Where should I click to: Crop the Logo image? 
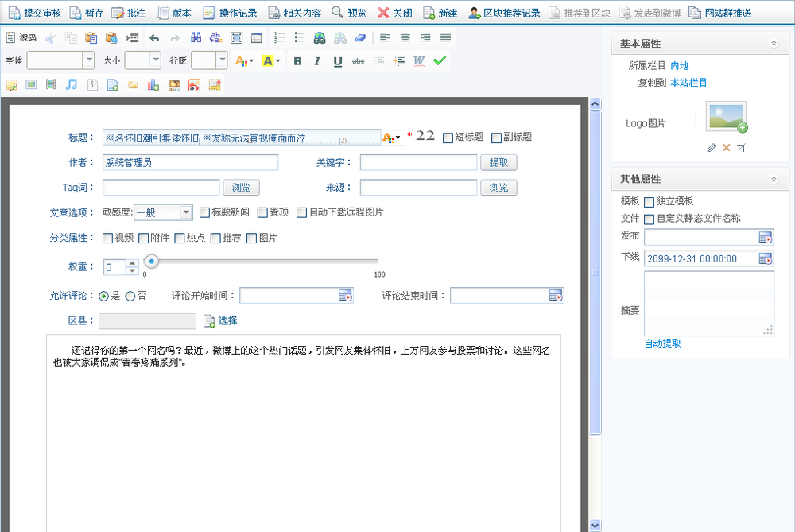pyautogui.click(x=741, y=147)
